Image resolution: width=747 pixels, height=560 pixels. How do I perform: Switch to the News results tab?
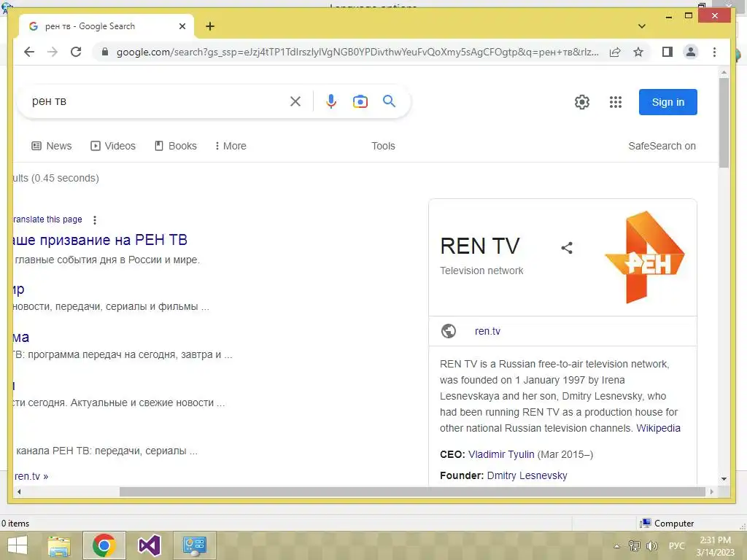click(x=52, y=146)
